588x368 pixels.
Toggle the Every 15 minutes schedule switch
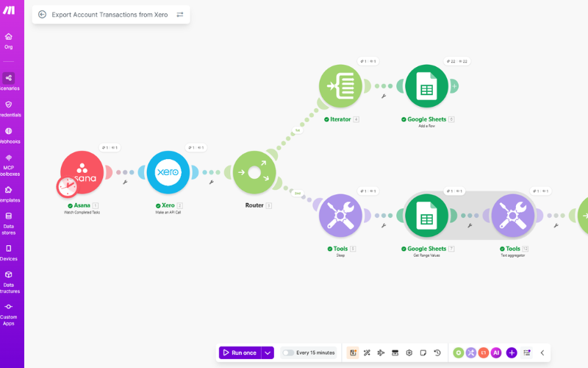tap(288, 353)
